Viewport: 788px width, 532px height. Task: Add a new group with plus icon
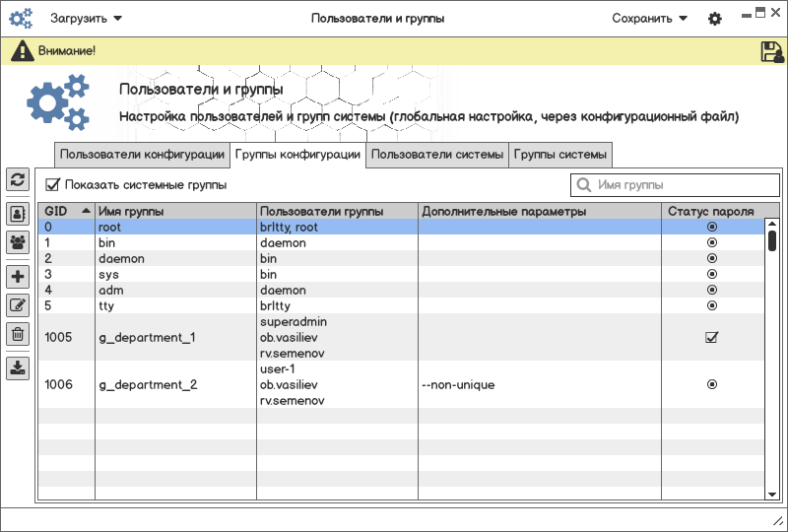pyautogui.click(x=18, y=276)
